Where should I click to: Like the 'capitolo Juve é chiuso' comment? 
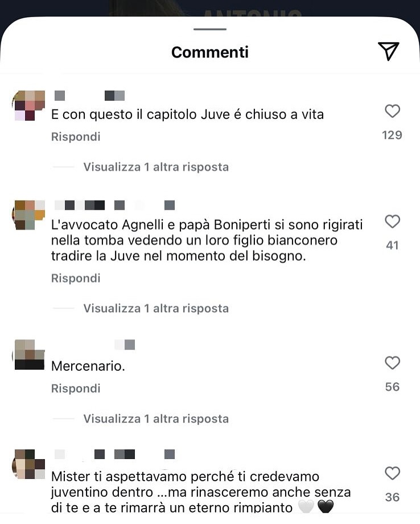pyautogui.click(x=392, y=111)
